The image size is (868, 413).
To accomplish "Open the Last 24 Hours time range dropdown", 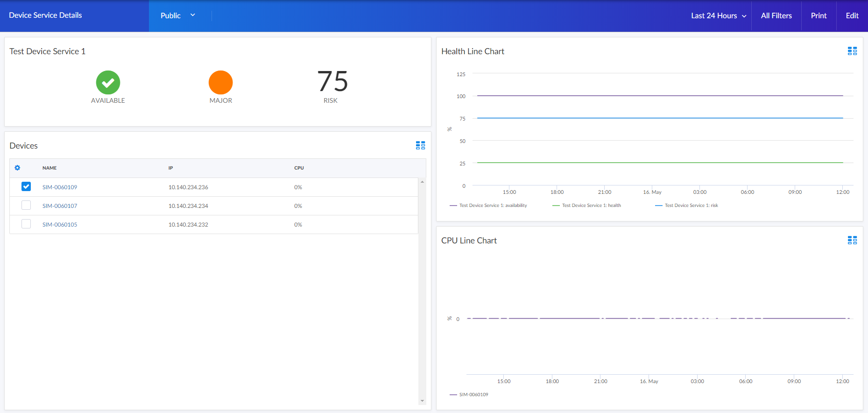I will click(718, 15).
